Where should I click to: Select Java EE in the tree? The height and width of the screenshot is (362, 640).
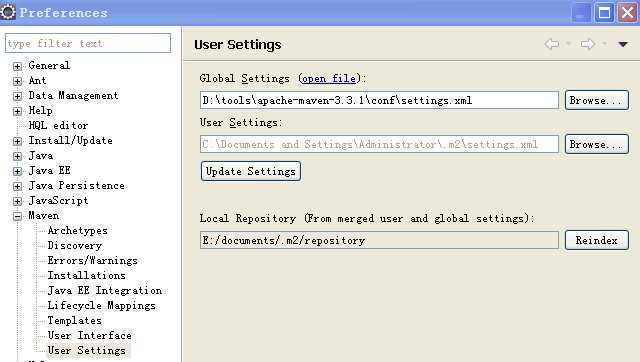tap(49, 171)
